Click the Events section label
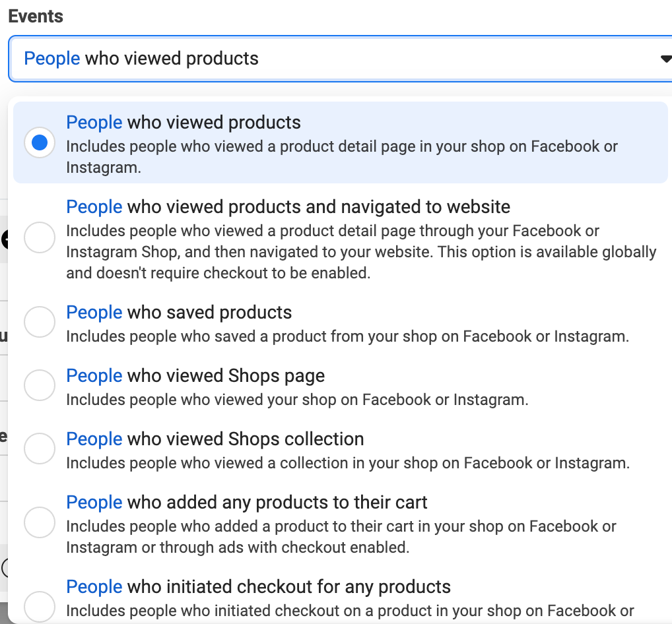 point(35,16)
